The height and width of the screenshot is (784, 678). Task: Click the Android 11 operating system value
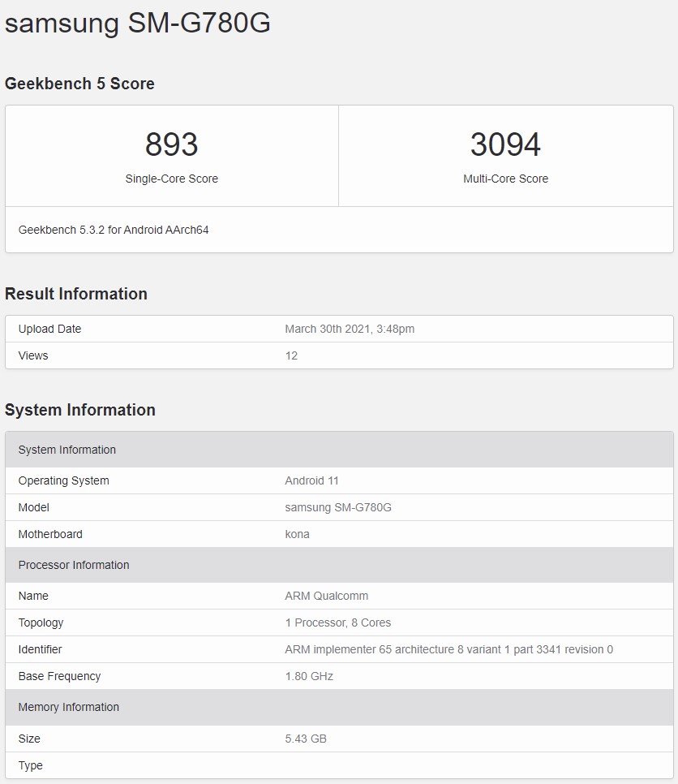(311, 480)
